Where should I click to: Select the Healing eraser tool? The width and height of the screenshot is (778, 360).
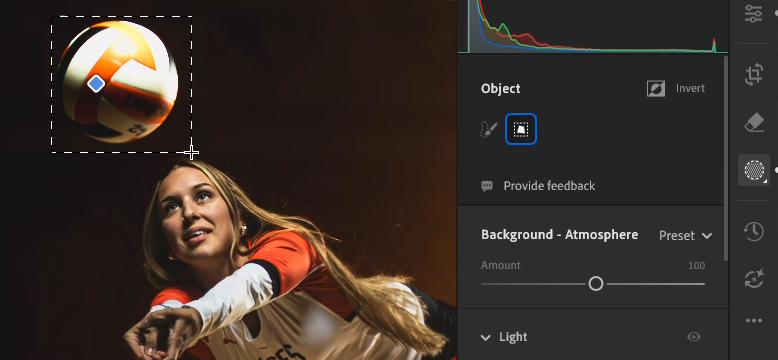point(754,122)
